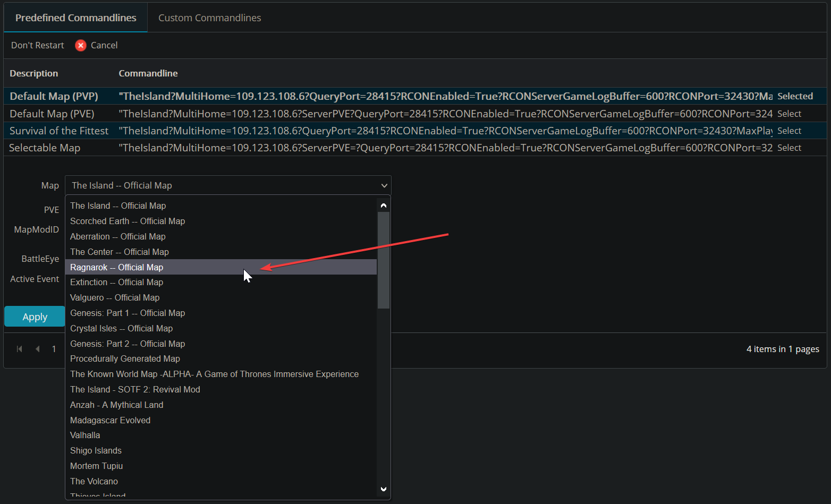Click the Don't Restart button
Screen dimensions: 831x504
pos(37,46)
